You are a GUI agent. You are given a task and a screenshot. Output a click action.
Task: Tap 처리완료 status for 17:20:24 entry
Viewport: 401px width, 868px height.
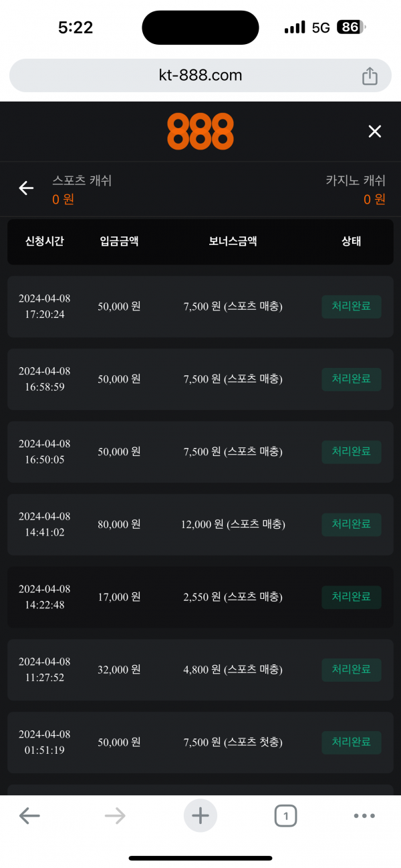[352, 306]
